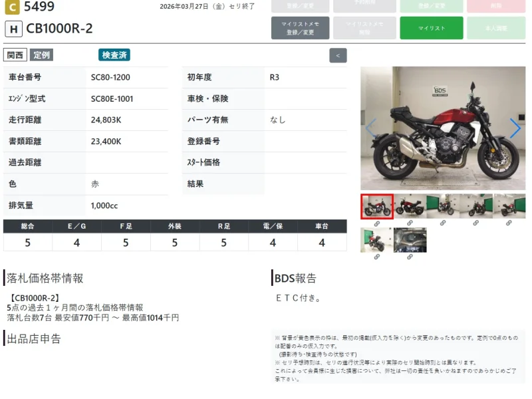Select engine type SC80E-1001
The height and width of the screenshot is (399, 532).
[112, 98]
